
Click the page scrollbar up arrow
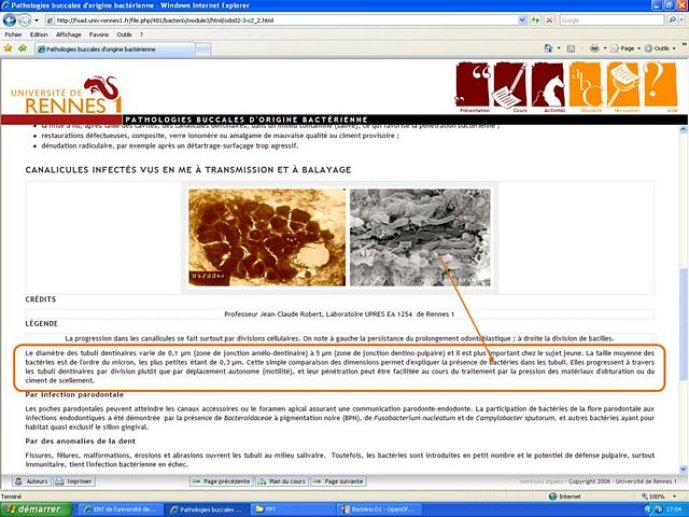[683, 130]
